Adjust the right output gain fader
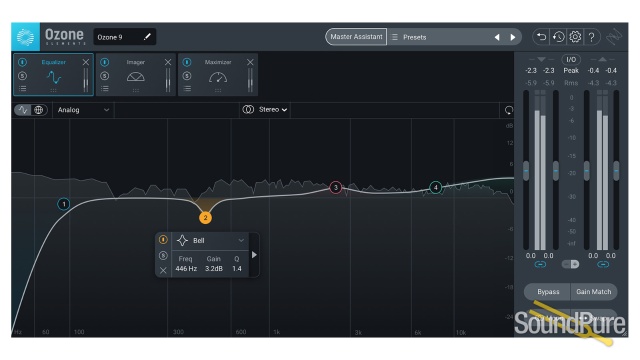The image size is (640, 360). coord(616,171)
